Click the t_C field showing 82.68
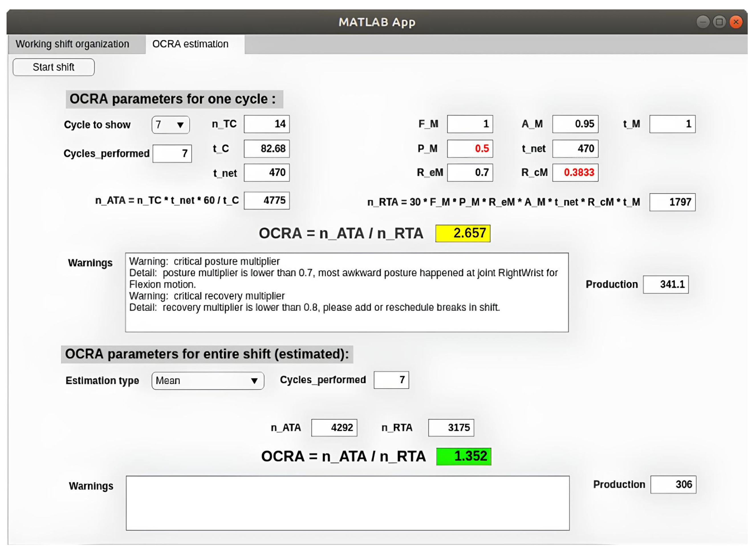756x554 pixels. coord(267,149)
